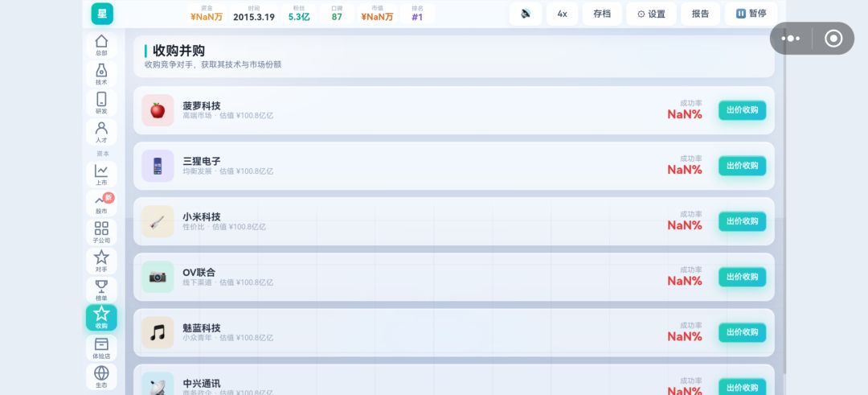Toggle the sound mute speaker button
Image resolution: width=868 pixels, height=395 pixels.
(526, 14)
